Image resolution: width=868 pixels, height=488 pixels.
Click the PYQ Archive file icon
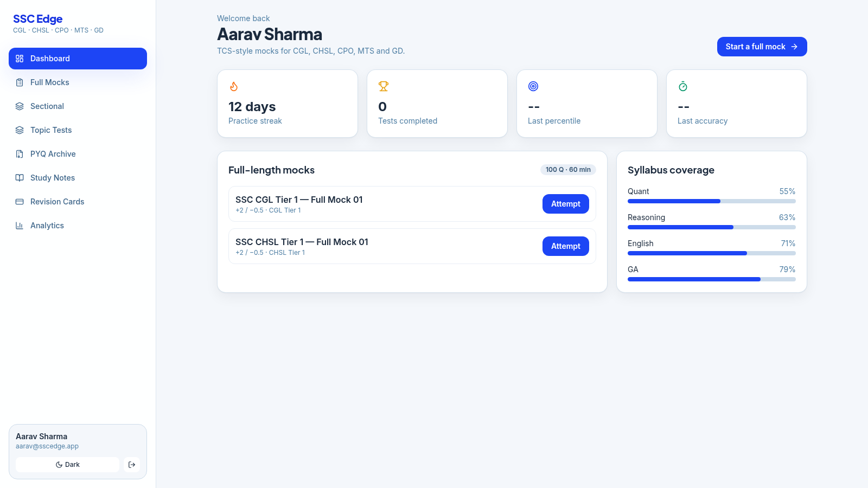[20, 154]
